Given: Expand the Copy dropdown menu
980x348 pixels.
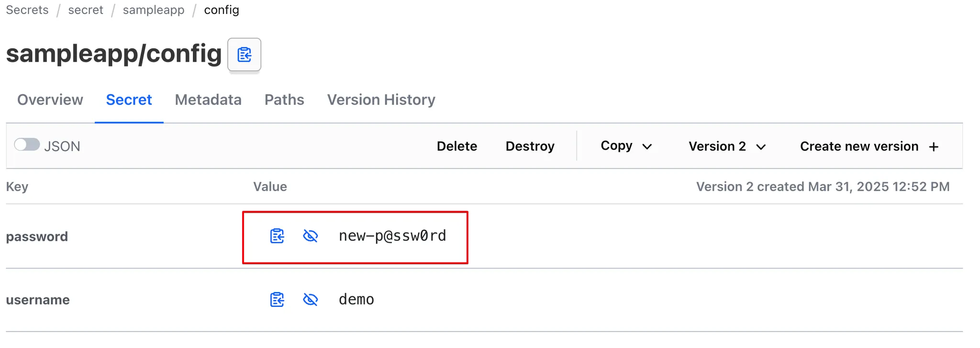Looking at the screenshot, I should (x=626, y=146).
